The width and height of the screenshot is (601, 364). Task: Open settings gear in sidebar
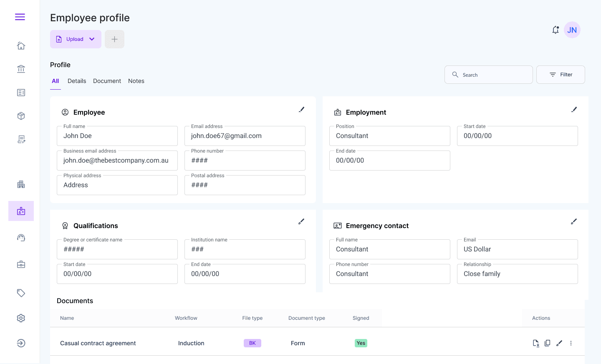pos(21,318)
